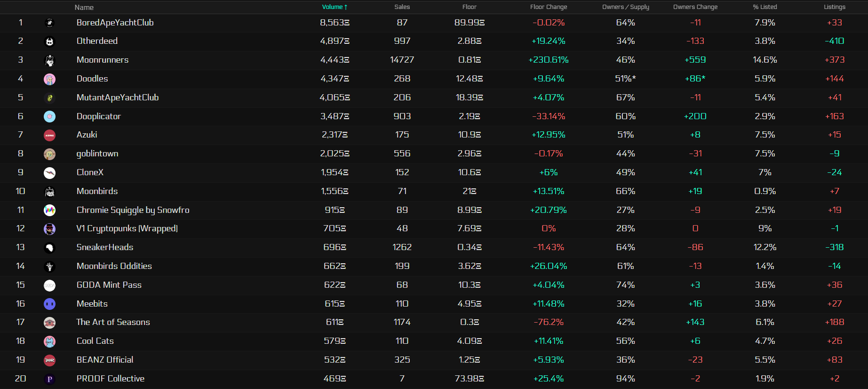Open the goblintown collection name
Screen dimensions: 868x389
(x=97, y=154)
